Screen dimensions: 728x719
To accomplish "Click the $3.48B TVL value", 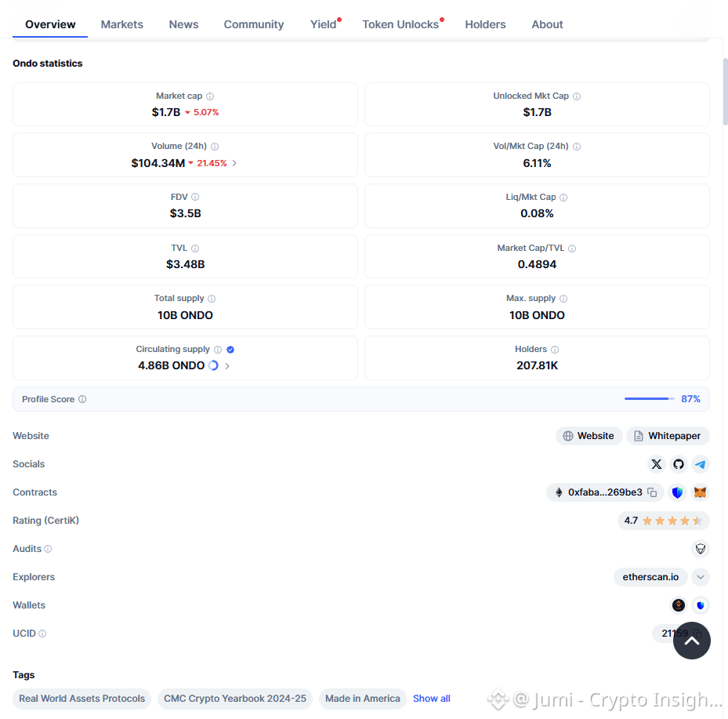I will point(185,264).
